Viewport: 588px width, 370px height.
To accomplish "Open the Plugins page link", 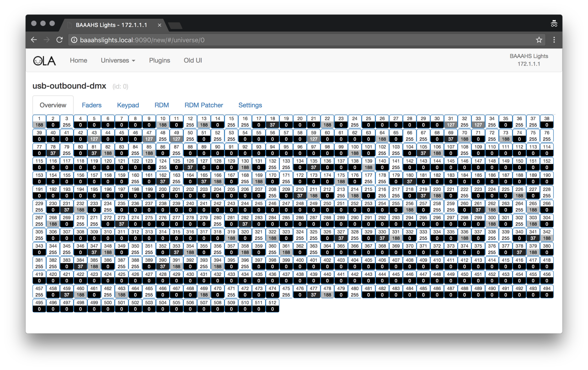I will [159, 60].
